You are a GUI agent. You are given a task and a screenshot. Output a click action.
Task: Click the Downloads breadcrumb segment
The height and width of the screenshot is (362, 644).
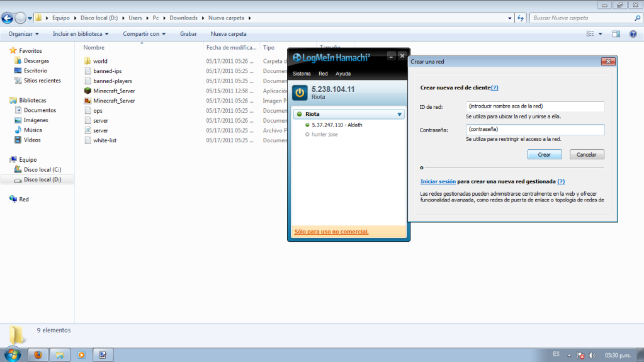[x=183, y=18]
